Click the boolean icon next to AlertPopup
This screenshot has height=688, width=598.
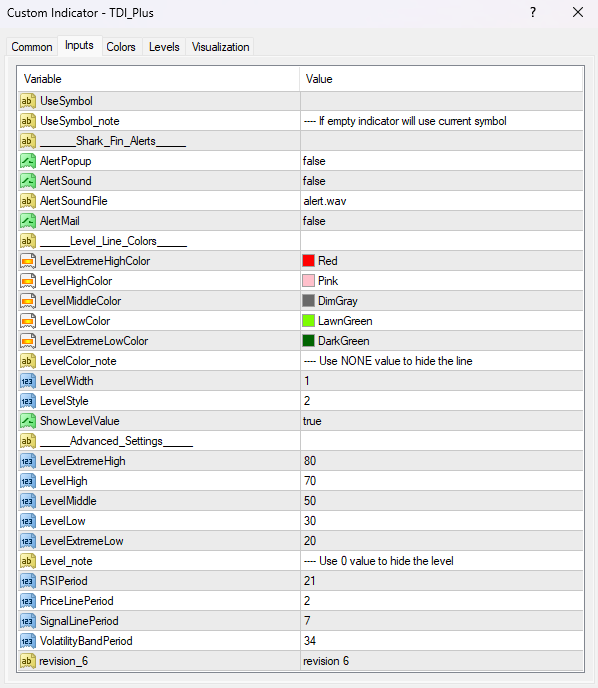[28, 161]
